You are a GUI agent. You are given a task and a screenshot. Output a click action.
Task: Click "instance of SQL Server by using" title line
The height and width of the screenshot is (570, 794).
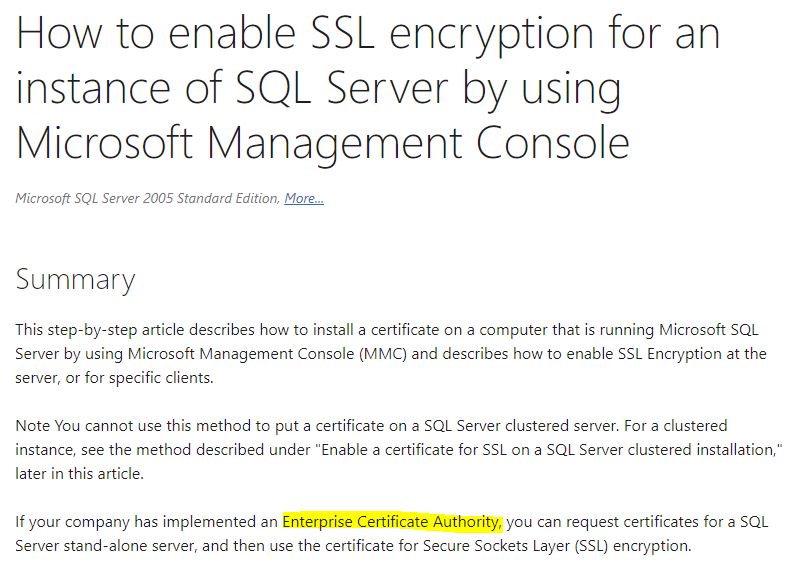point(318,89)
